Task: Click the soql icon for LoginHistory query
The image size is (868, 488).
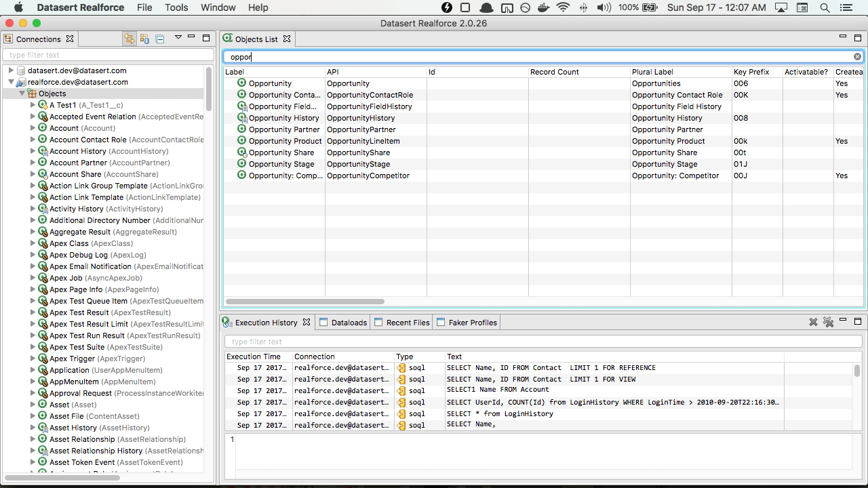Action: pyautogui.click(x=401, y=413)
